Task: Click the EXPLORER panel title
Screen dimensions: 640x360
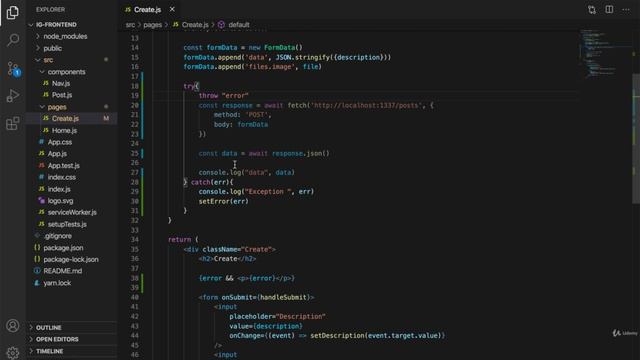Action: coord(50,9)
